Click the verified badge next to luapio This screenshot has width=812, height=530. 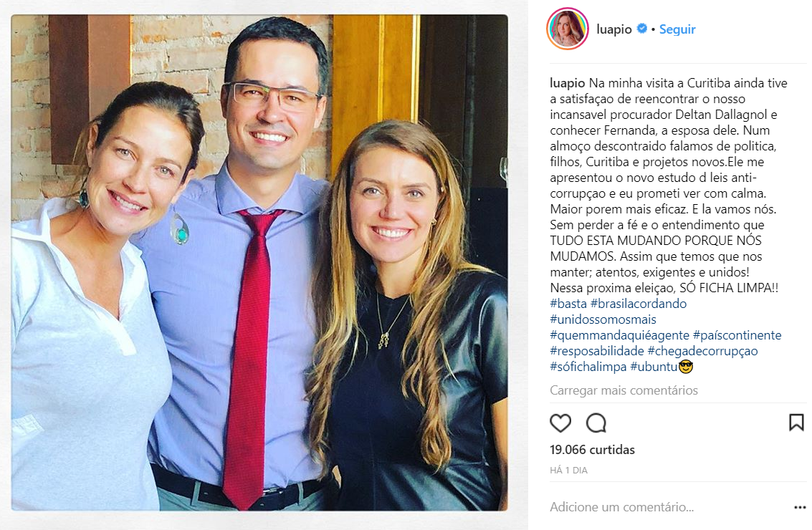click(x=641, y=29)
